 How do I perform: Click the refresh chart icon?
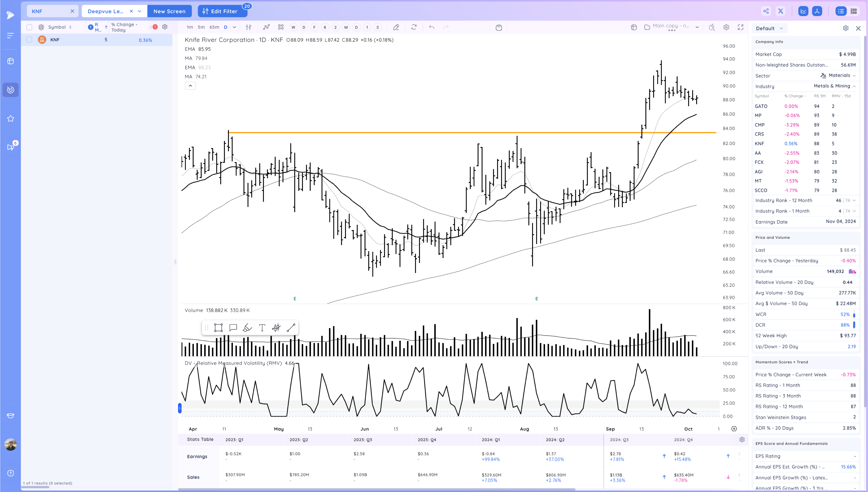(414, 27)
